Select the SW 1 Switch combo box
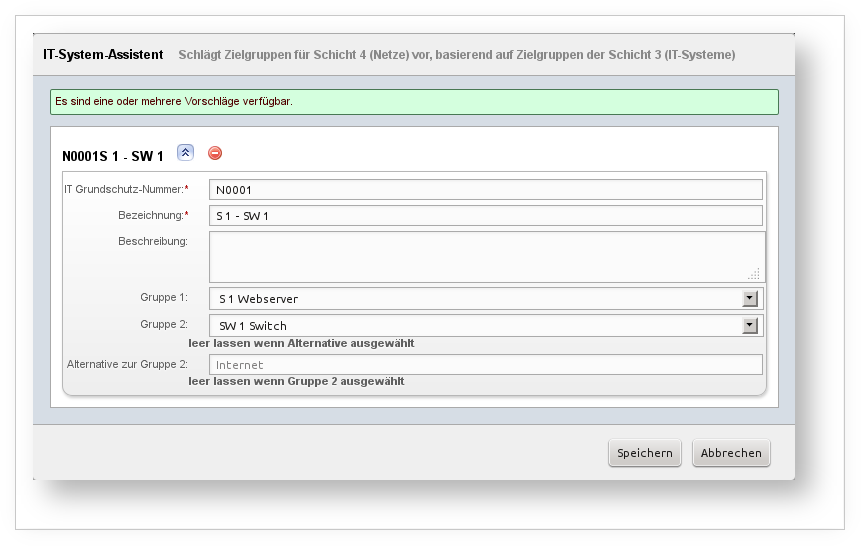 point(475,326)
